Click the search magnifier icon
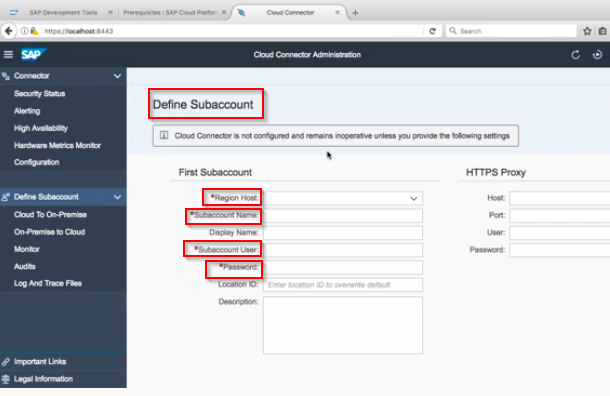The height and width of the screenshot is (396, 610). (453, 31)
